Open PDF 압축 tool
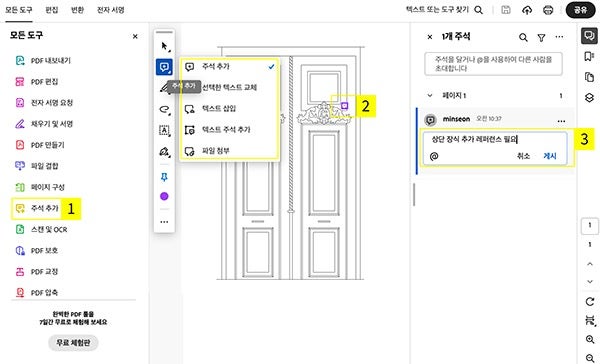This screenshot has height=364, width=600. coord(36,292)
